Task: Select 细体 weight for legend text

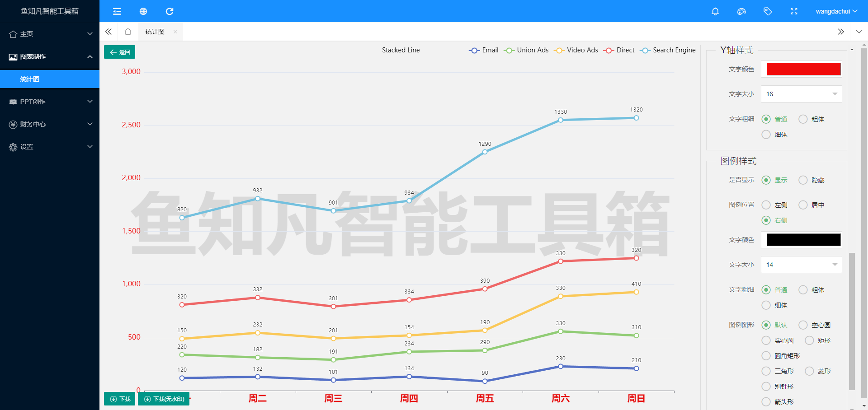Action: tap(774, 305)
